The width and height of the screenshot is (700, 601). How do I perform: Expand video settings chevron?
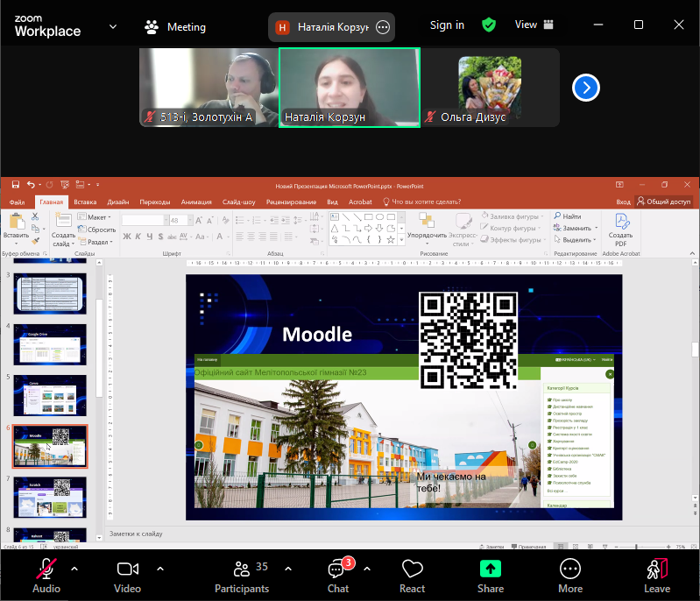pos(159,568)
